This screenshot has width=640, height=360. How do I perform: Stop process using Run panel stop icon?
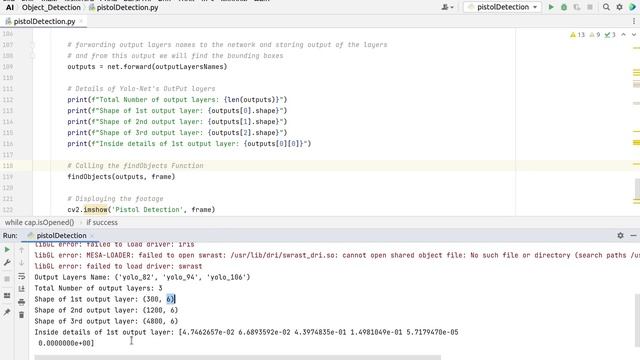[7, 279]
